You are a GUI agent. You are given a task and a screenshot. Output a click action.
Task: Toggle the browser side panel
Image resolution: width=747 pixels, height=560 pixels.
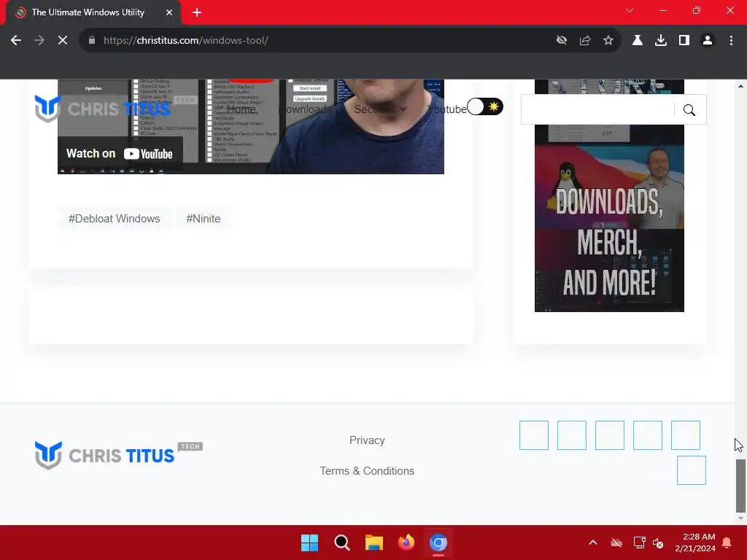[x=684, y=41]
